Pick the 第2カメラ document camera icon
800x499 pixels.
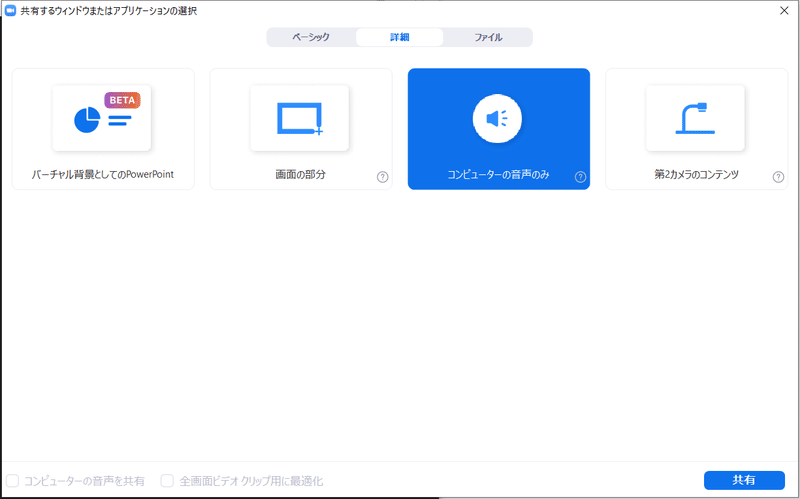coord(695,118)
